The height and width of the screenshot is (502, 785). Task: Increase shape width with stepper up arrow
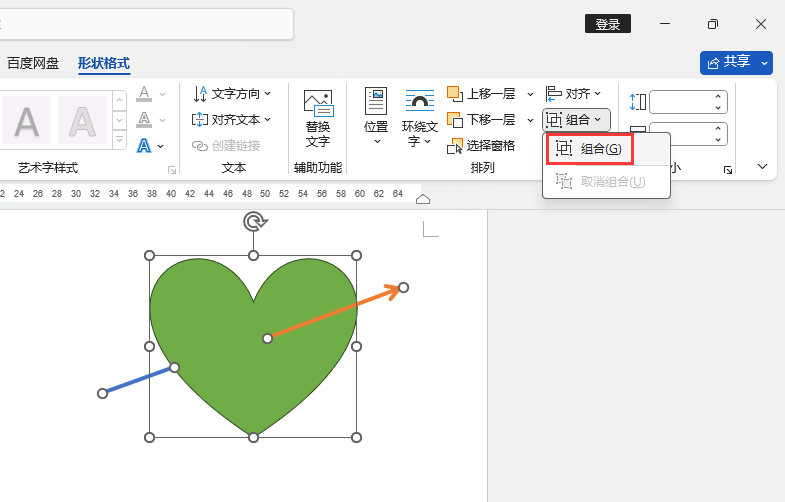[718, 128]
